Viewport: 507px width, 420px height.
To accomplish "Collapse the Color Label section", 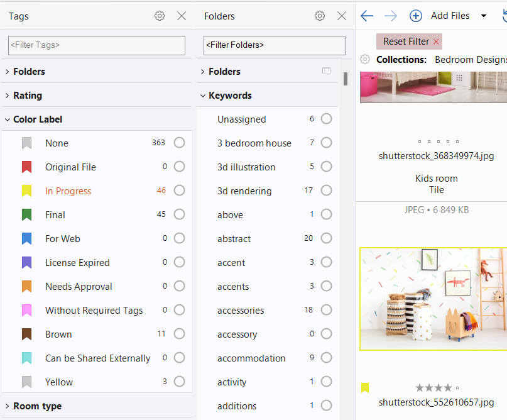I will click(7, 119).
